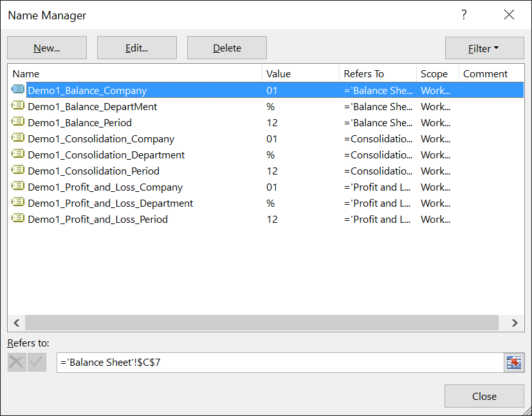This screenshot has height=416, width=532.
Task: Click the horizontal scrollbar right arrow
Action: pyautogui.click(x=514, y=323)
